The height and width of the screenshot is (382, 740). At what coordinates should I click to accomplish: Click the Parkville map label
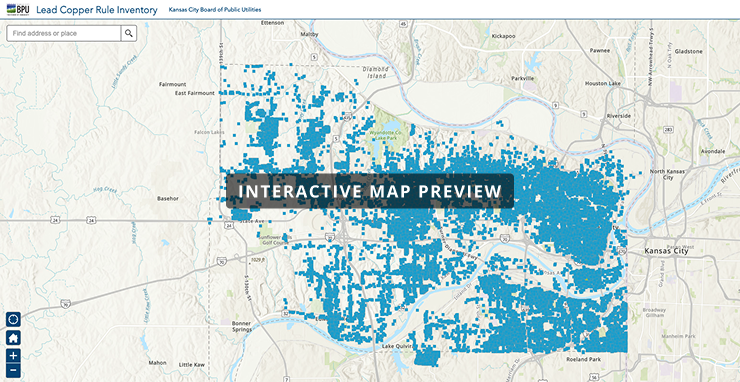(x=523, y=78)
